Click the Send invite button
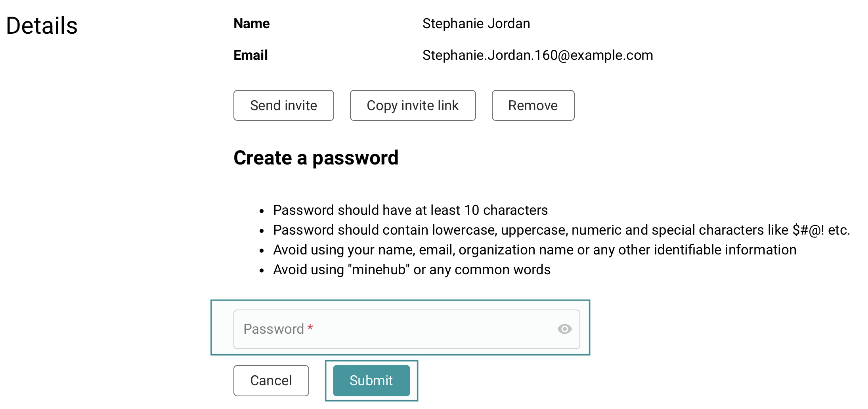 tap(283, 105)
